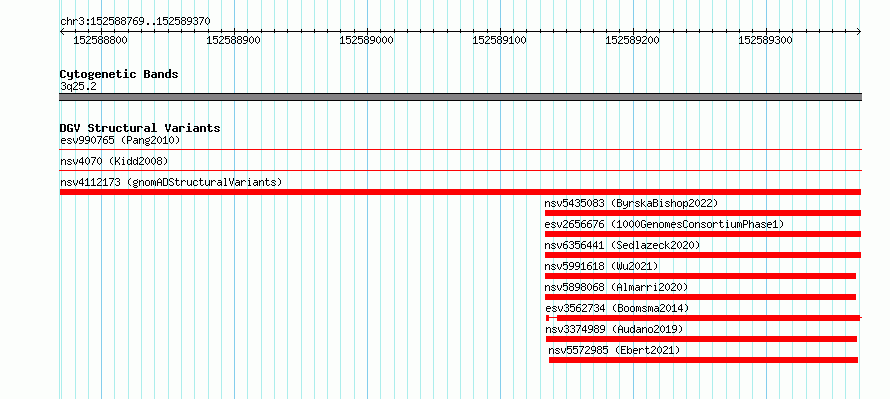Click ruler position 152589000
Image resolution: width=890 pixels, height=399 pixels.
click(x=366, y=40)
